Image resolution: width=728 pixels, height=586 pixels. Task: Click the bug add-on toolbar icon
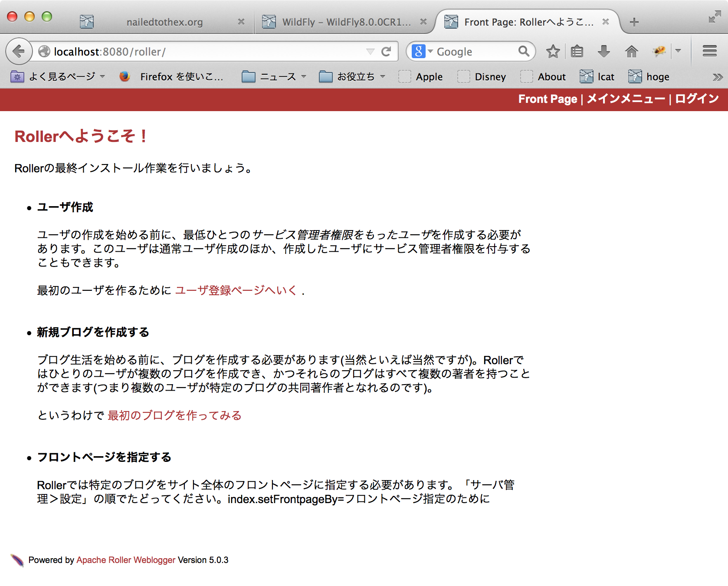click(659, 52)
